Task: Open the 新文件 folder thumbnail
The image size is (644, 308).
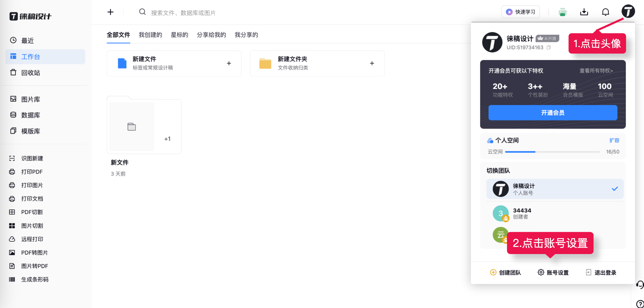Action: pos(144,125)
